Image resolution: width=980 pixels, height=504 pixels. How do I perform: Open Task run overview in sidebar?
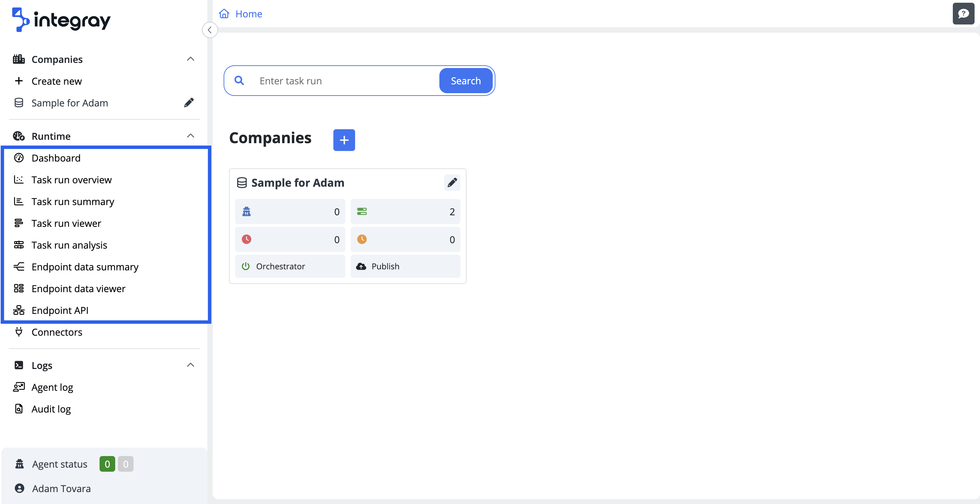coord(71,180)
